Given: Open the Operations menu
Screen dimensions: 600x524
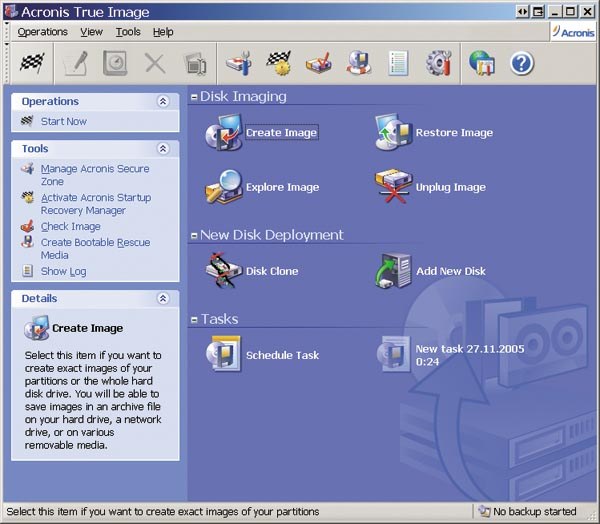Looking at the screenshot, I should tap(42, 32).
